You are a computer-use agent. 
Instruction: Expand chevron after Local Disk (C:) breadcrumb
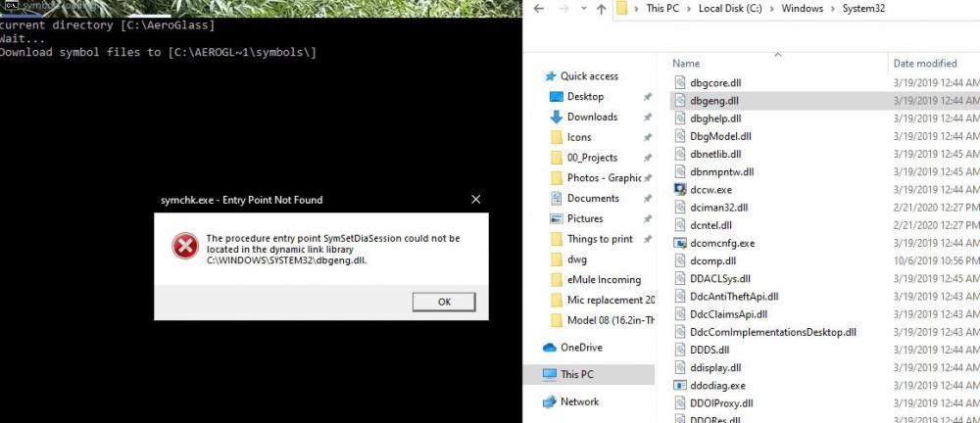771,9
